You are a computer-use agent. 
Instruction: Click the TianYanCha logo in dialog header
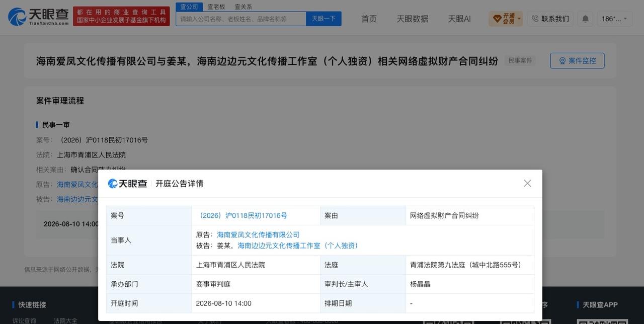click(128, 184)
